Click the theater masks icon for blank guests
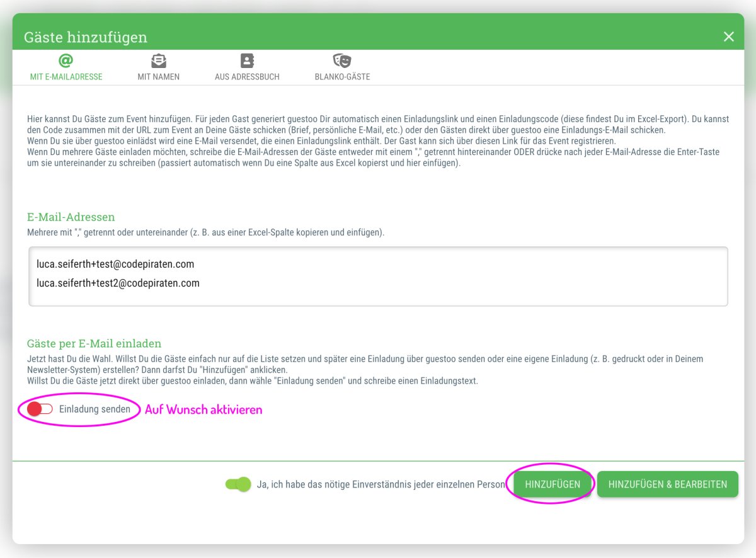756x558 pixels. click(x=342, y=60)
